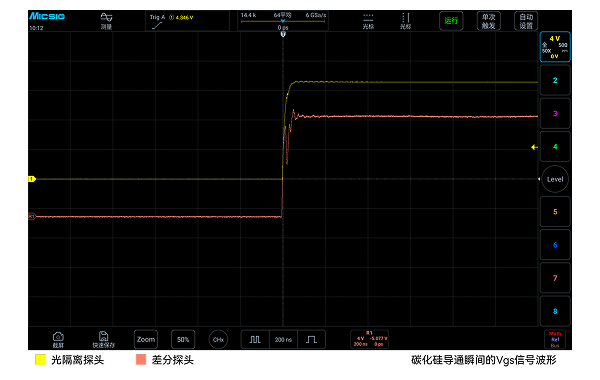600x380 pixels.
Task: Select the R1 reference level marker
Action: [32, 217]
